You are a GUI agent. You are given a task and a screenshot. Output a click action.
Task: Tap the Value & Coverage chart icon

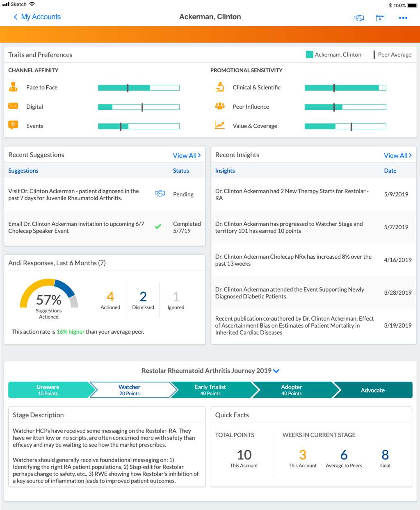pyautogui.click(x=220, y=125)
